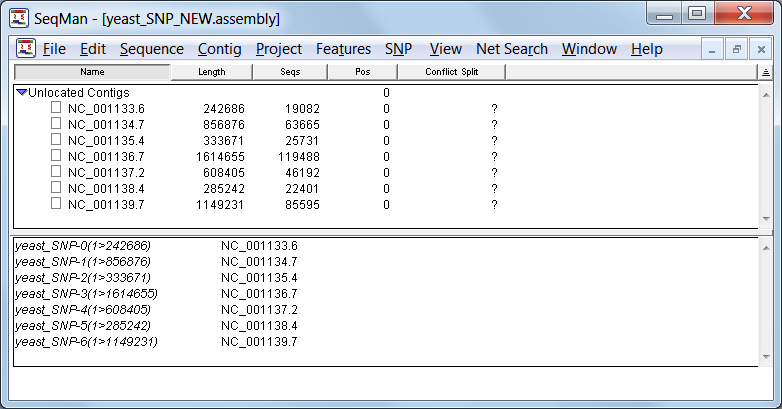Click length value 856876
This screenshot has height=409, width=782.
pos(224,125)
